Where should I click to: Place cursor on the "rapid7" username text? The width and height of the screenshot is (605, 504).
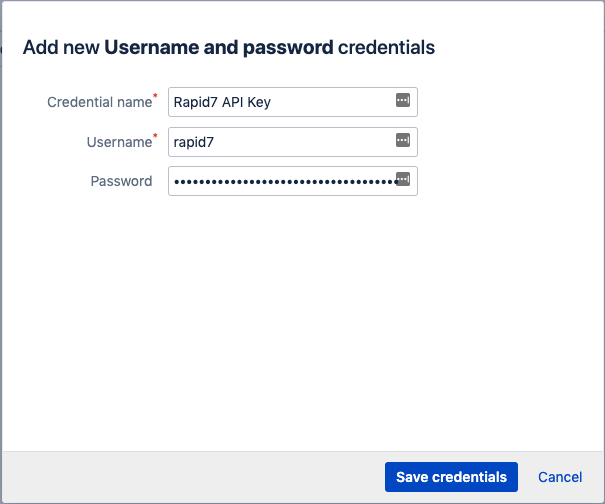pyautogui.click(x=194, y=142)
